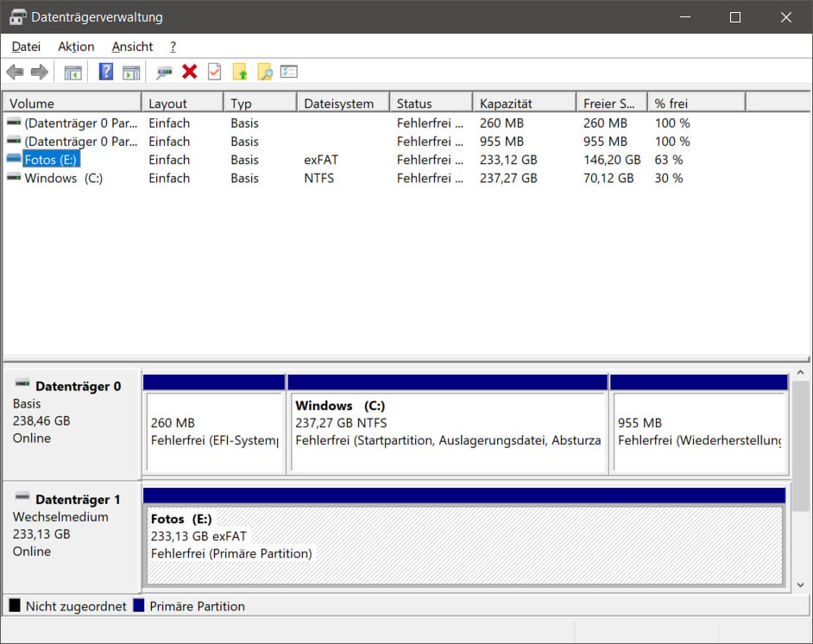The image size is (813, 644).
Task: Click the scroll down arrow in disk pane
Action: 801,585
